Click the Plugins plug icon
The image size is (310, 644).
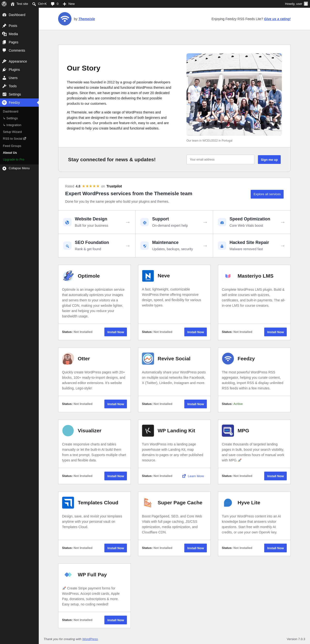(x=4, y=70)
